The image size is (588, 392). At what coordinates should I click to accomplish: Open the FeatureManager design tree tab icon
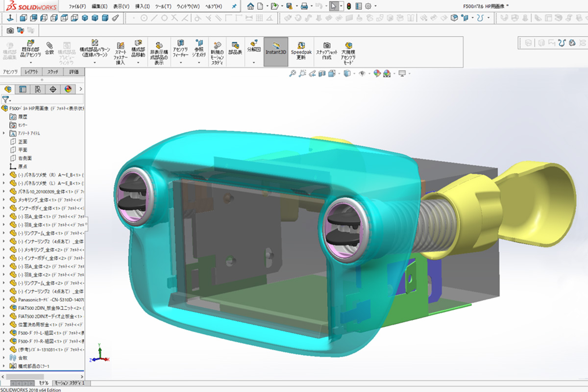[x=8, y=89]
